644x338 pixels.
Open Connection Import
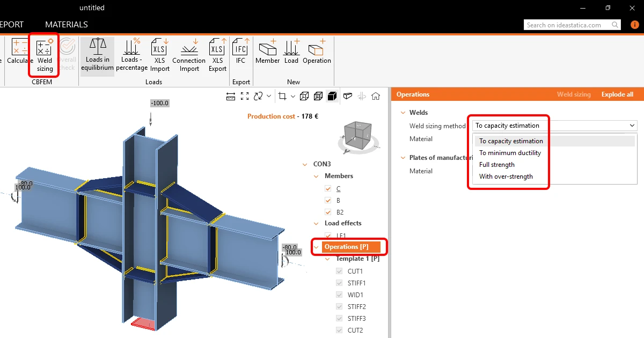189,56
